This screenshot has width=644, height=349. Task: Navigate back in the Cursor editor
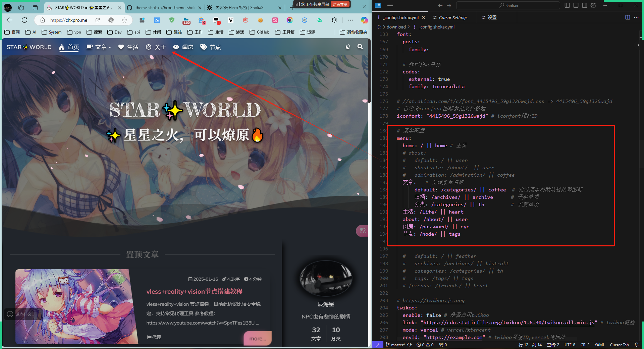pyautogui.click(x=440, y=5)
